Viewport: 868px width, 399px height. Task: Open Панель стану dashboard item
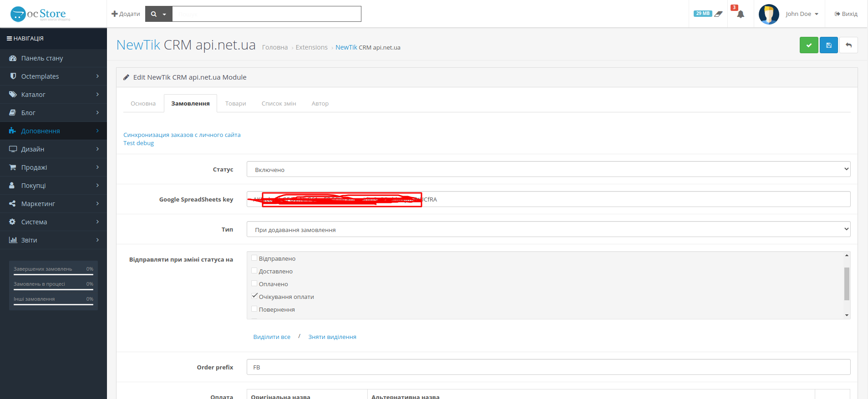[x=53, y=58]
